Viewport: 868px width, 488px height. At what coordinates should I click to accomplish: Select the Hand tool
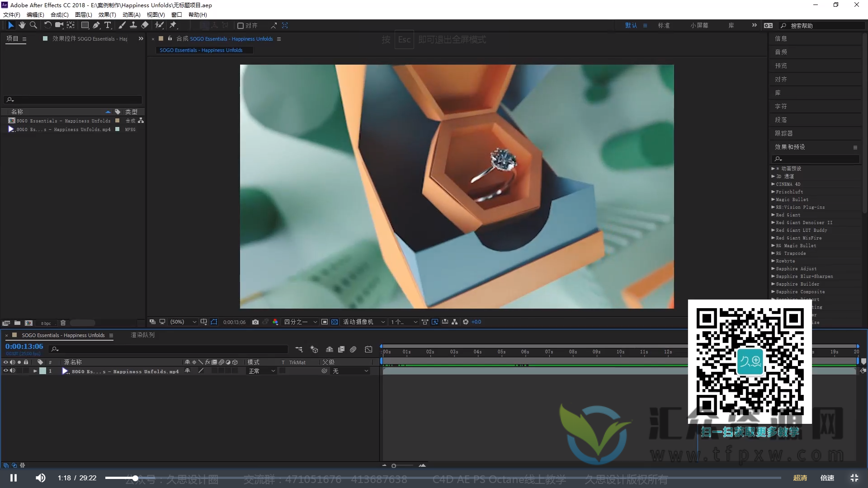click(22, 25)
